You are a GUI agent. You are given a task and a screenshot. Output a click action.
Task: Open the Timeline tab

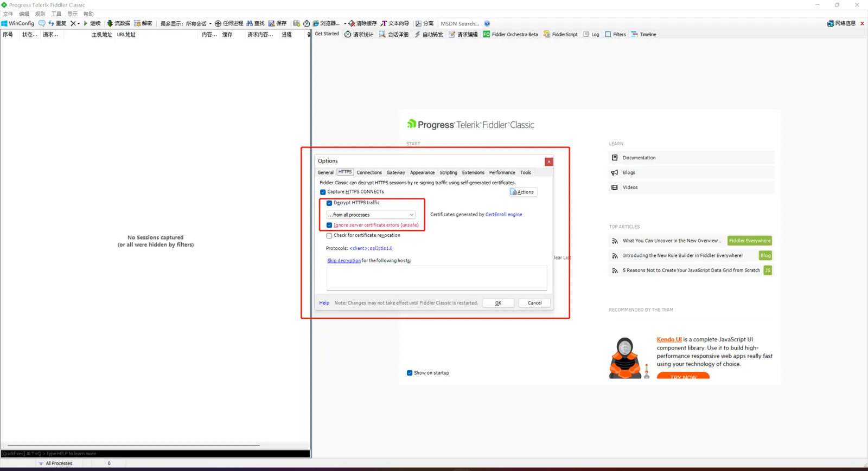tap(643, 34)
